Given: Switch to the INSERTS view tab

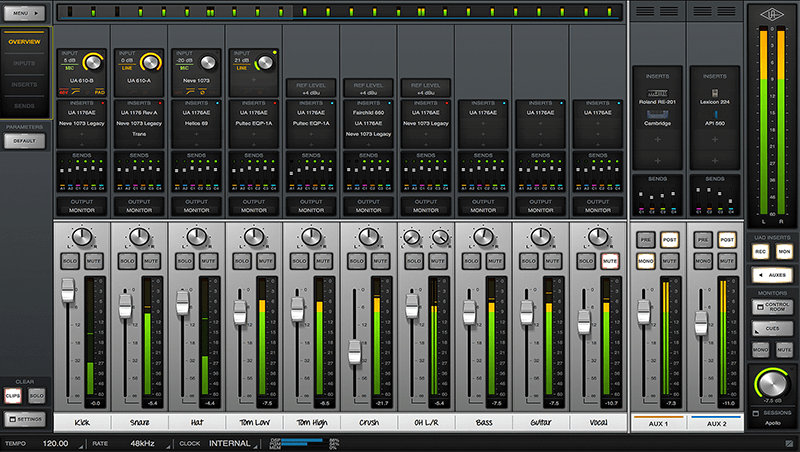Looking at the screenshot, I should pyautogui.click(x=24, y=85).
